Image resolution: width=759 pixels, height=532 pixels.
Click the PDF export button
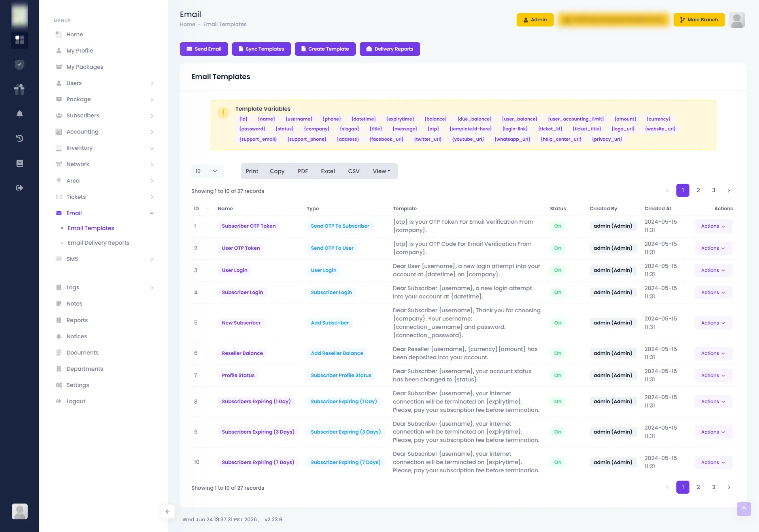point(303,171)
